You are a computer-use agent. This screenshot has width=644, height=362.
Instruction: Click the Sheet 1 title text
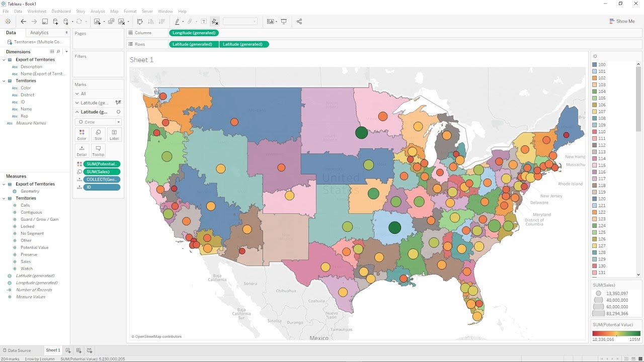point(141,60)
